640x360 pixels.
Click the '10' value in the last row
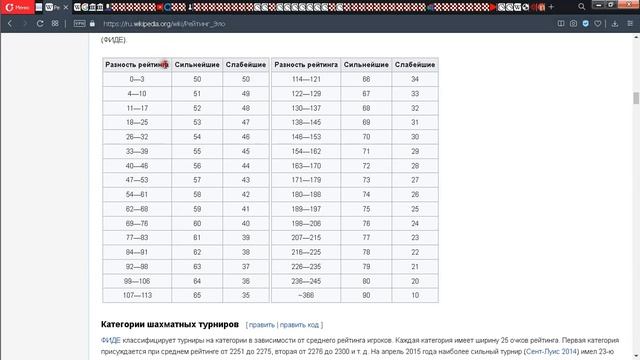click(x=415, y=295)
